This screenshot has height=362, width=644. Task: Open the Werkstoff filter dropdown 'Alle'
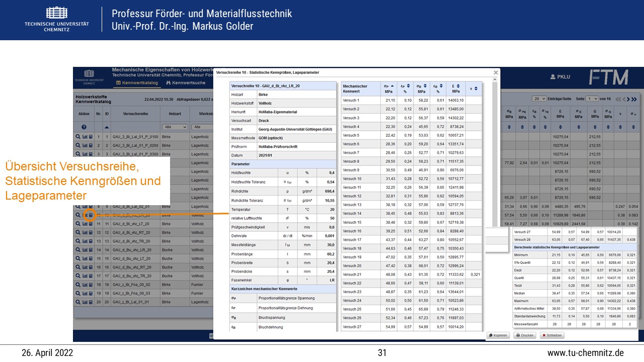(x=203, y=127)
